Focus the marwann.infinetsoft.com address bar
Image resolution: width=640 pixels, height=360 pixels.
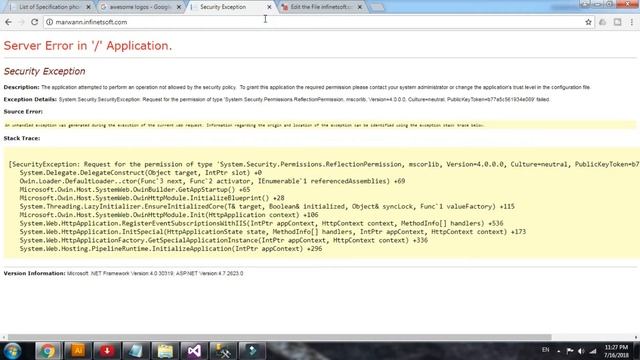click(x=314, y=22)
